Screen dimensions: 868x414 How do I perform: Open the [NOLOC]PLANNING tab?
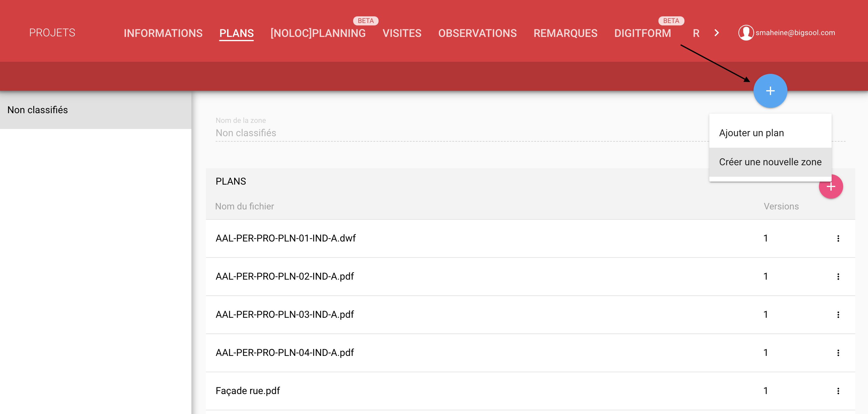pos(318,33)
